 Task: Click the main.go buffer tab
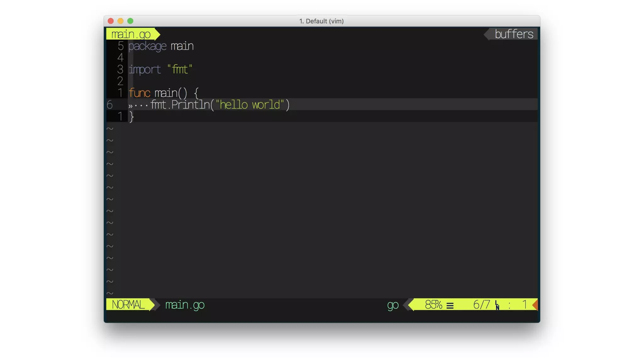tap(131, 34)
